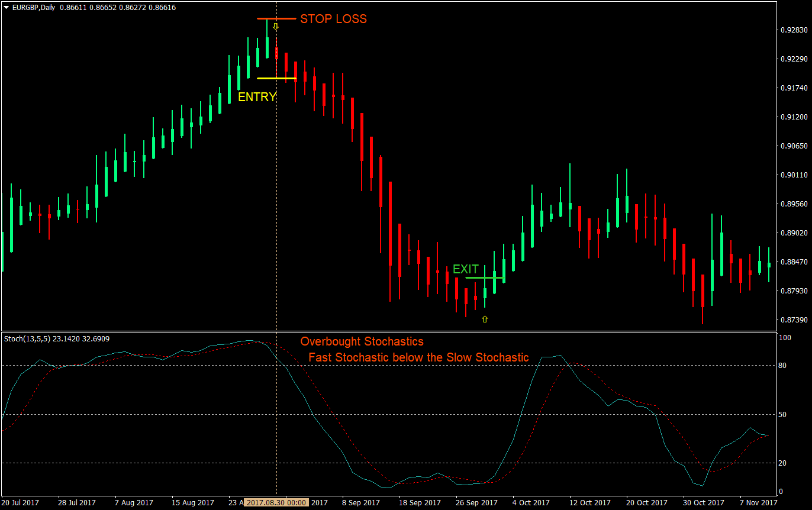812x510 pixels.
Task: Select the yellow ENTRY text label
Action: pyautogui.click(x=257, y=97)
